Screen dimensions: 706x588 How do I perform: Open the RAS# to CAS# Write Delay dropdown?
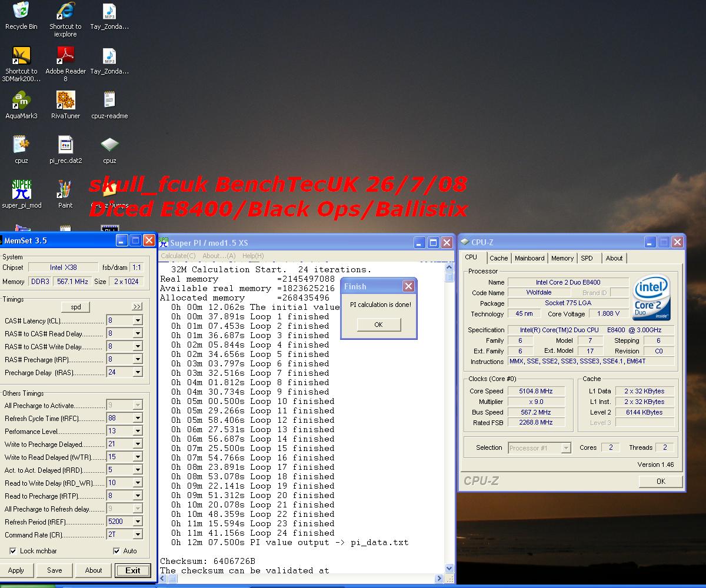138,346
